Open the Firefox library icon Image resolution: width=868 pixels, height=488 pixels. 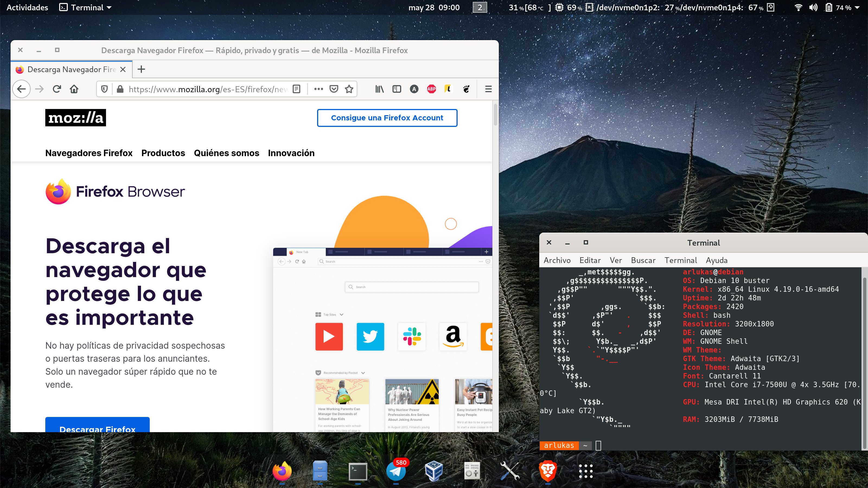coord(379,89)
